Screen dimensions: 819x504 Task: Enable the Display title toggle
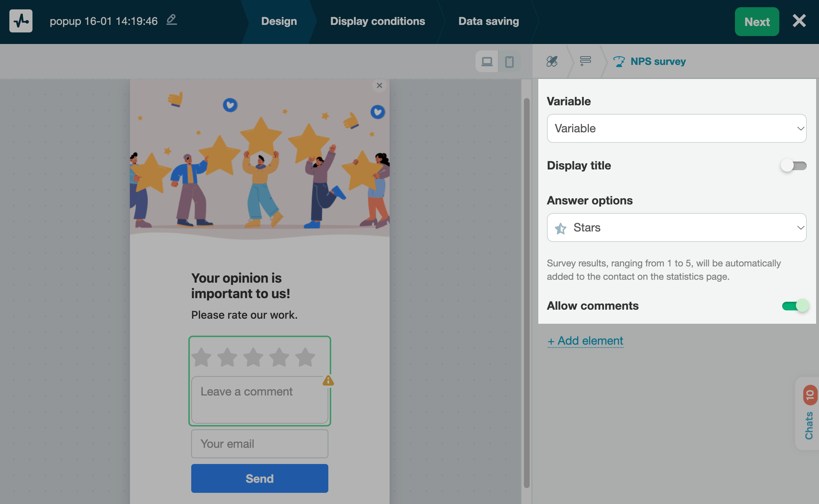[793, 166]
